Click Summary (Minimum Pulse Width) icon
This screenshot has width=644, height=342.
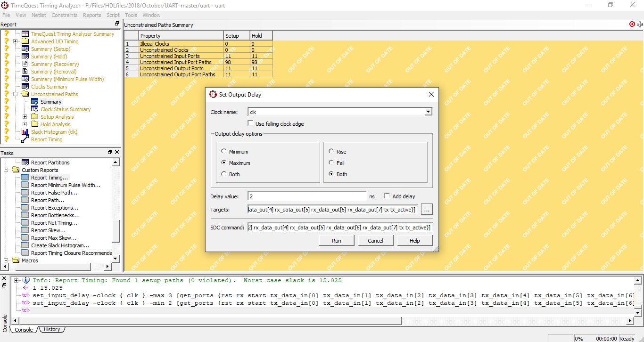pyautogui.click(x=25, y=79)
